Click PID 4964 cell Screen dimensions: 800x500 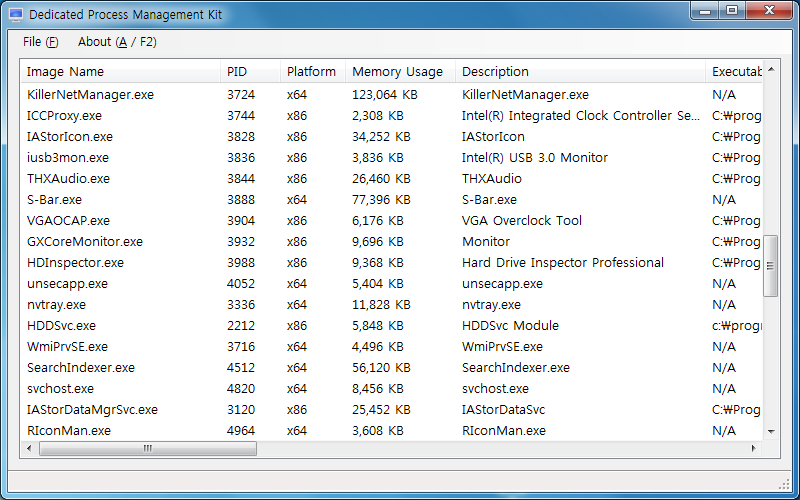[x=241, y=431]
